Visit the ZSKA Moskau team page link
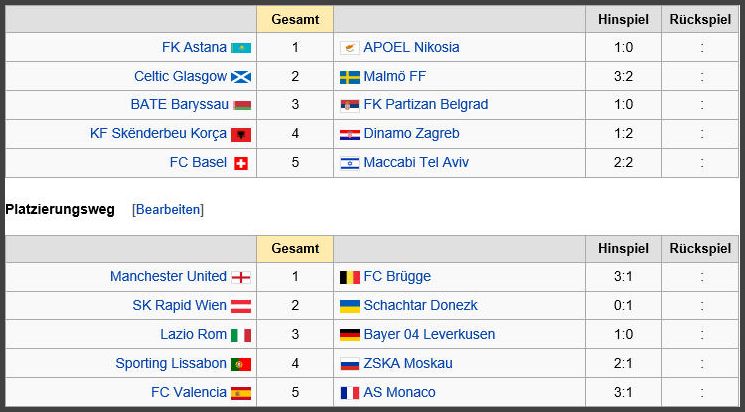 click(408, 363)
